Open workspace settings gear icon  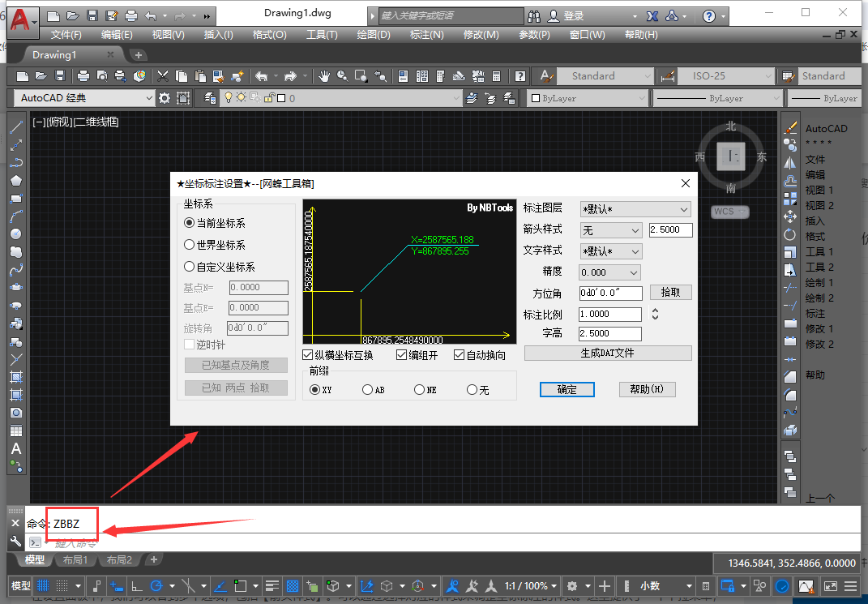(165, 98)
